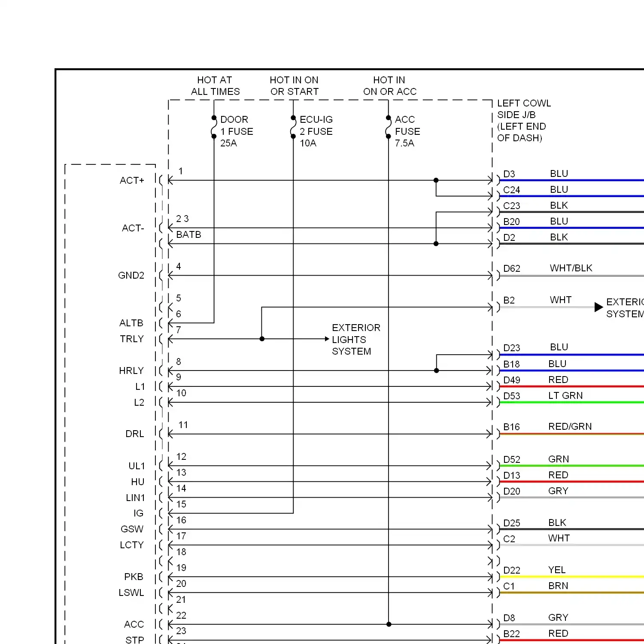Image resolution: width=644 pixels, height=644 pixels.
Task: Click connector pin D25
Action: [x=511, y=523]
